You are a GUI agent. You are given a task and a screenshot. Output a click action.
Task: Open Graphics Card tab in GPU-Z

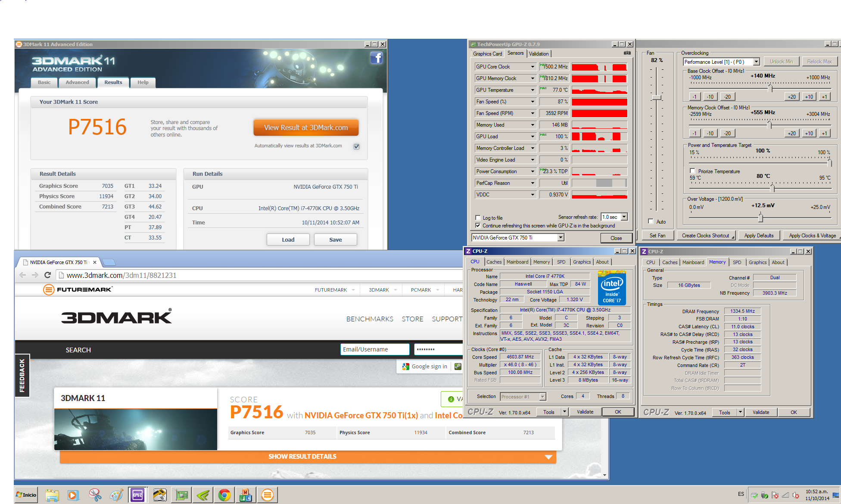click(487, 54)
